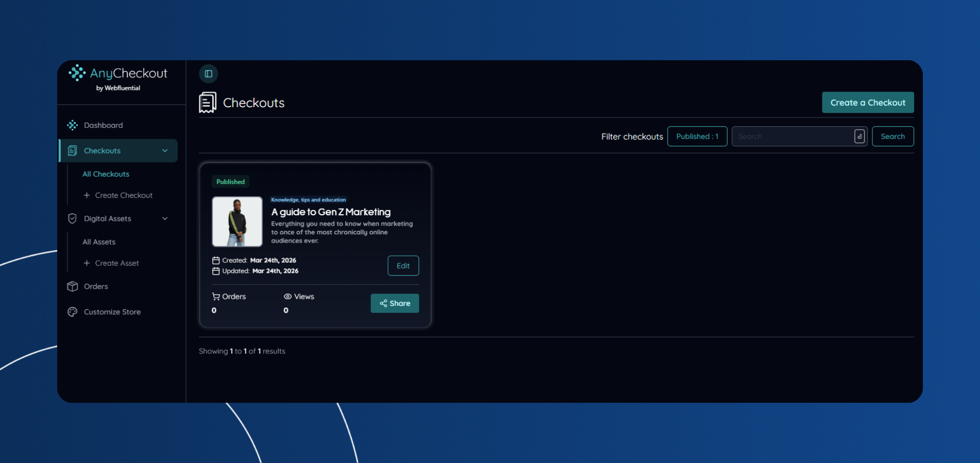
Task: Toggle the sidebar collapse icon
Action: [x=208, y=74]
